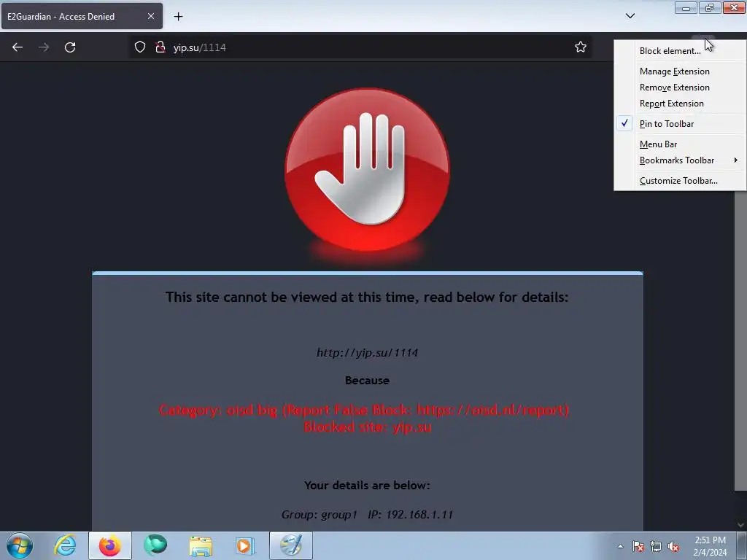747x560 pixels.
Task: Bookmark this page with the star
Action: [x=580, y=47]
